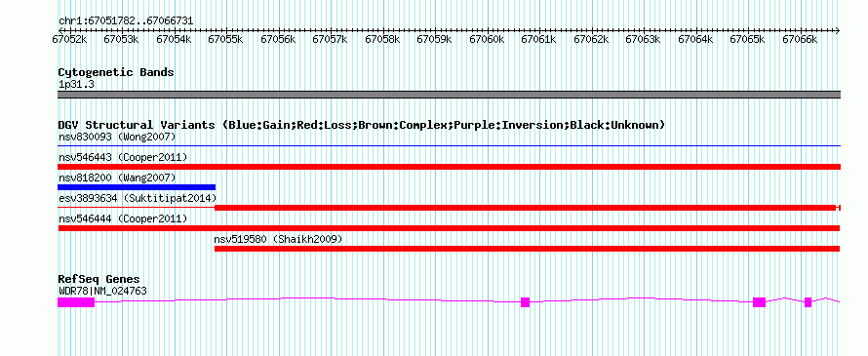
Task: Click the blue nsv818200 gain bar
Action: click(x=137, y=187)
